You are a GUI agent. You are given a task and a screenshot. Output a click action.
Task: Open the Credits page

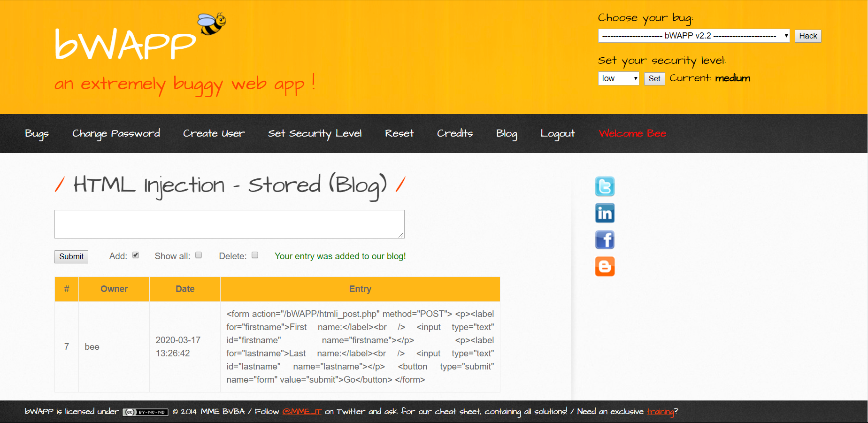(x=454, y=134)
